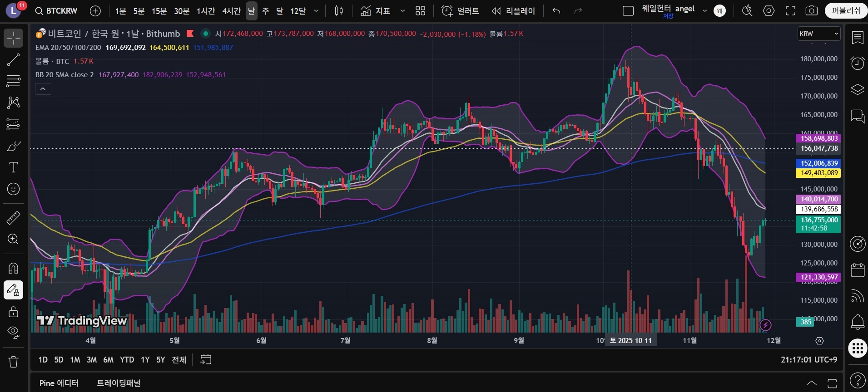Switch to the 1분 timeframe
868x392 pixels.
pos(120,11)
